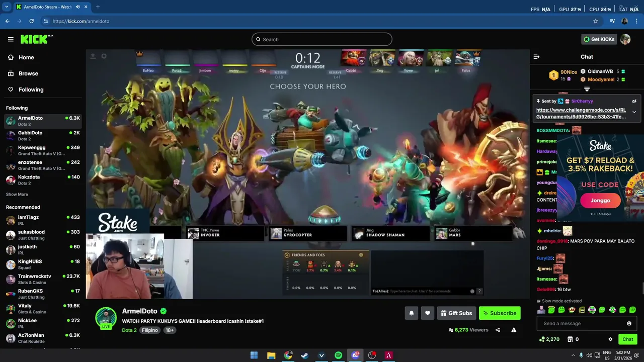Open chat settings gear icon
This screenshot has height=362, width=644.
(610, 339)
